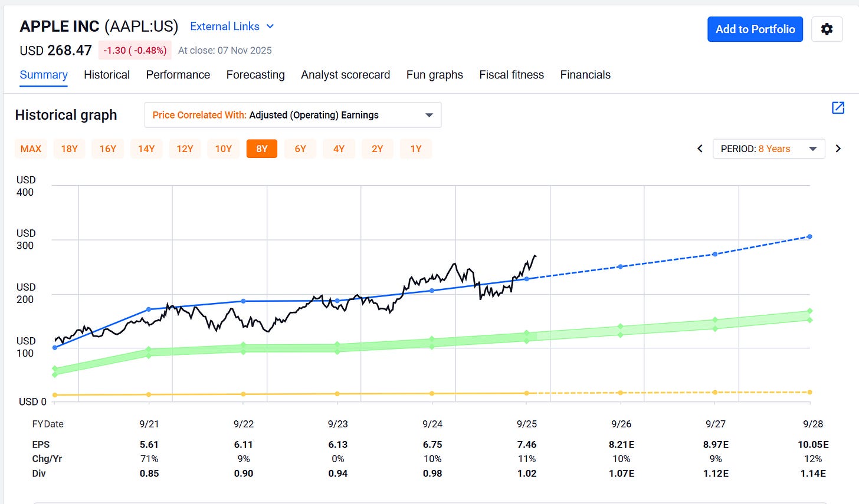
Task: Click blue earnings point at 9/24
Action: click(432, 291)
